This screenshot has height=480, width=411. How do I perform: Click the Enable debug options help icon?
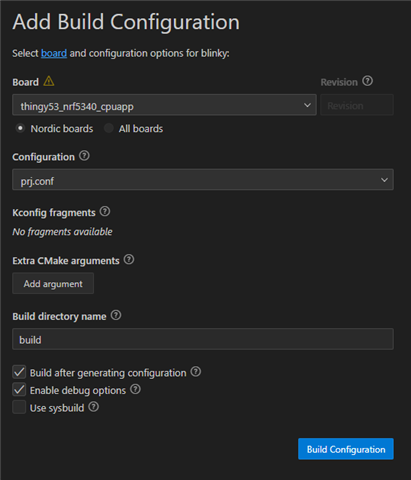point(135,389)
